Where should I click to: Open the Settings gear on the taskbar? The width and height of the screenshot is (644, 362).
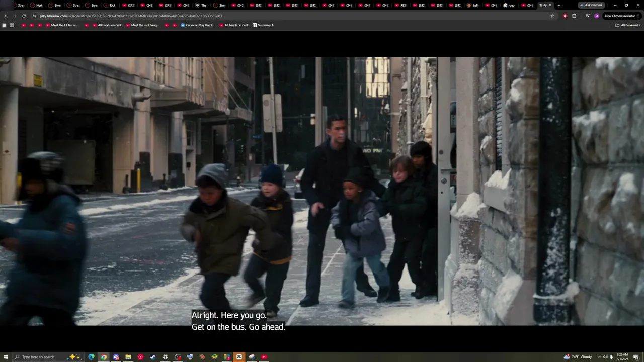165,357
